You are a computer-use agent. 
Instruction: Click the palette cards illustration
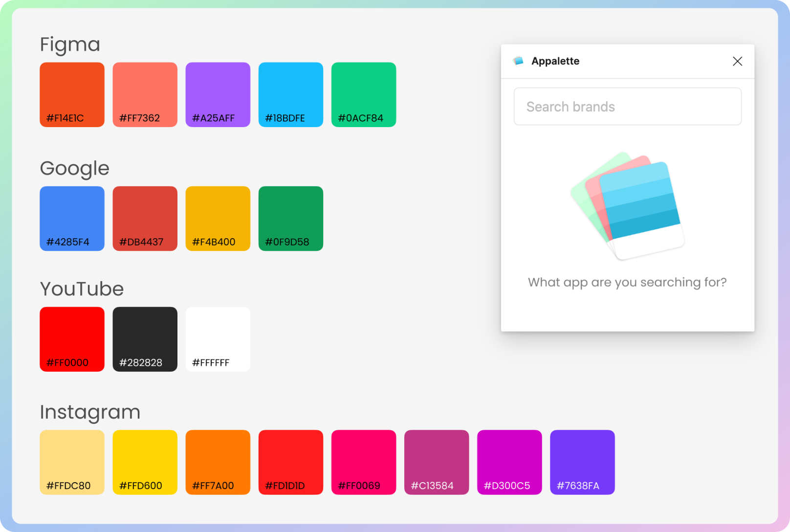pyautogui.click(x=627, y=205)
